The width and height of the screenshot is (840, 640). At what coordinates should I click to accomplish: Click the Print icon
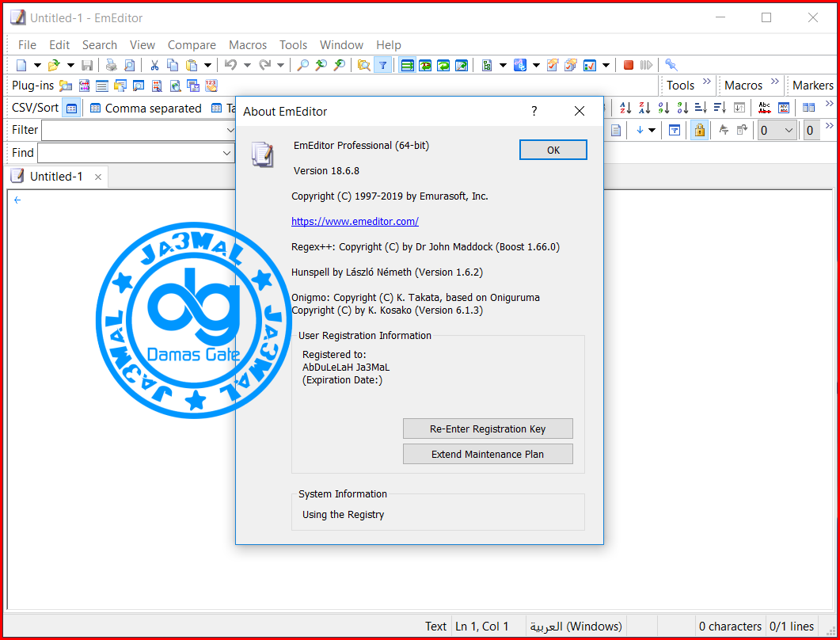tap(111, 66)
